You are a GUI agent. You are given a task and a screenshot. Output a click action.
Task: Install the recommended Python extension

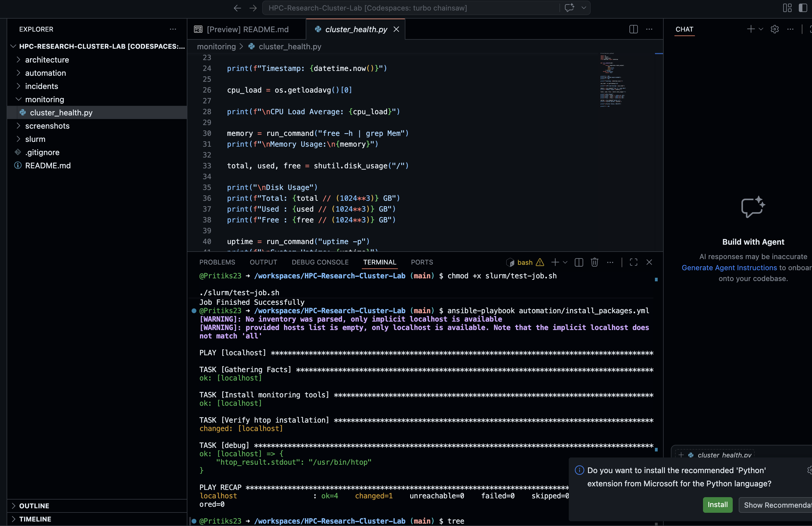pyautogui.click(x=717, y=505)
